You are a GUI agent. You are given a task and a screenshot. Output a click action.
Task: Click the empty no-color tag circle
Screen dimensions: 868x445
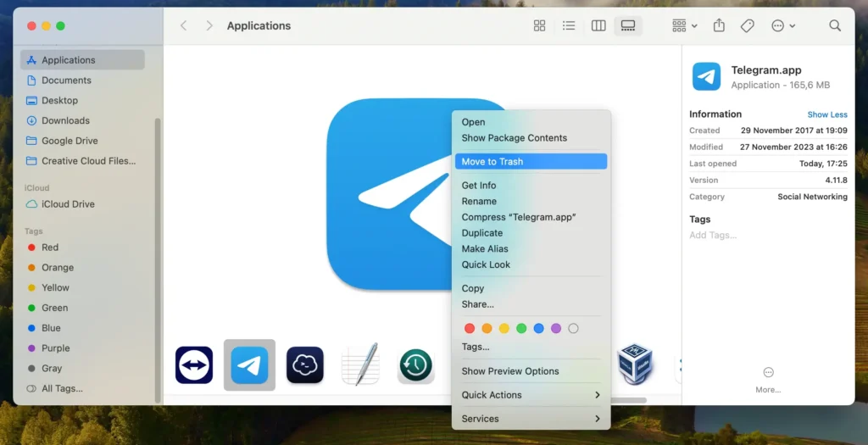pos(574,328)
